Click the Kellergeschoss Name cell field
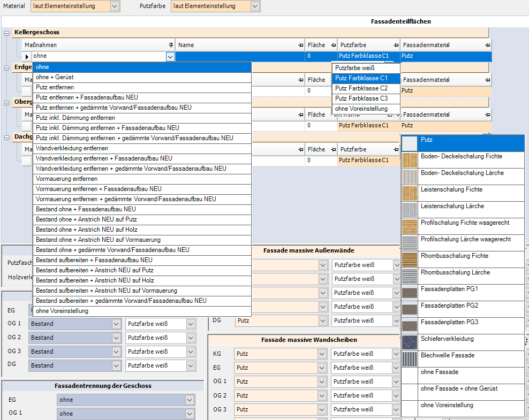Screen dimensions: 529x420 point(240,56)
